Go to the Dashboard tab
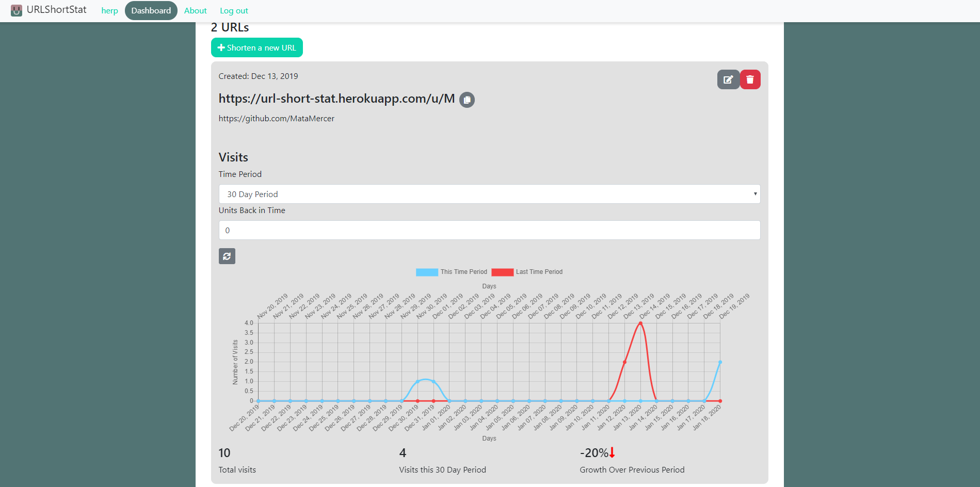Screen dimensions: 980x487 click(x=151, y=11)
